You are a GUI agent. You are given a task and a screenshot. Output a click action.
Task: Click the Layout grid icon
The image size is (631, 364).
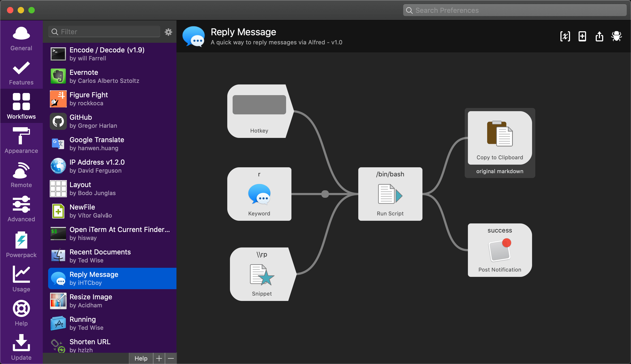coord(58,189)
